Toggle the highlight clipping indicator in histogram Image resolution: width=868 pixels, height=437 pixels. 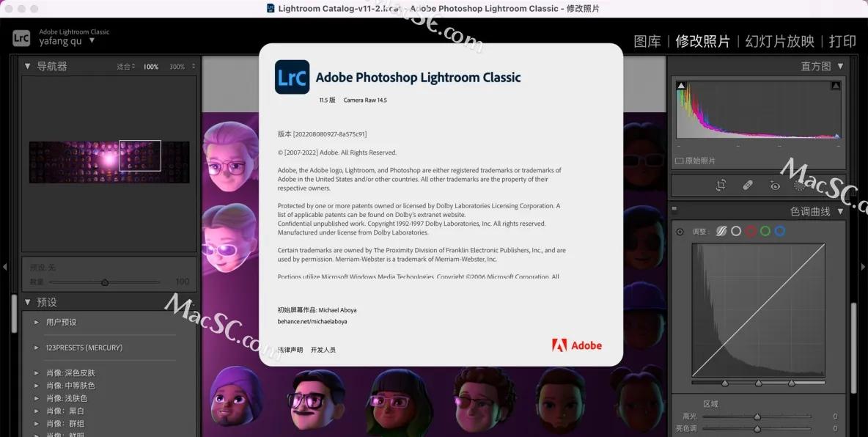[x=836, y=85]
